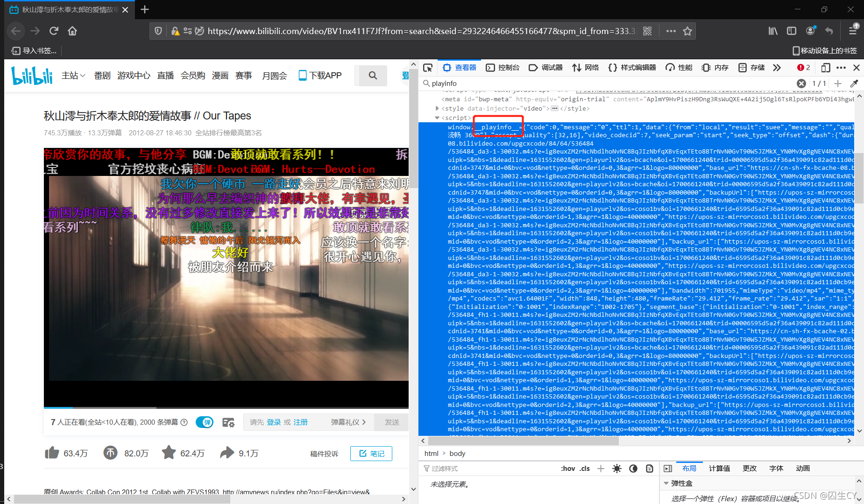
Task: Toggle the :hov pseudo-class panel
Action: [568, 469]
